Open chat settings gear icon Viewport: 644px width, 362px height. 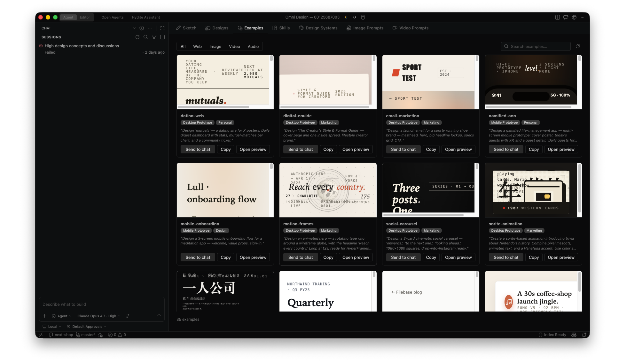(142, 28)
